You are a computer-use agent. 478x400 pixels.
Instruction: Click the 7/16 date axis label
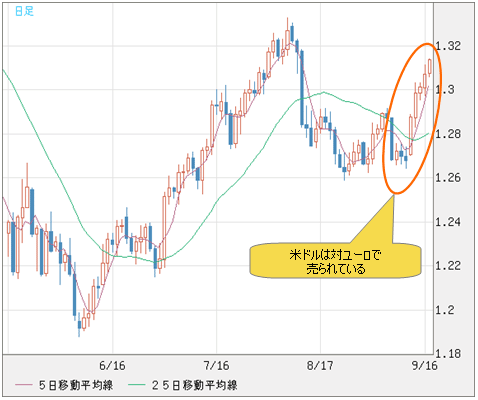[x=216, y=366]
